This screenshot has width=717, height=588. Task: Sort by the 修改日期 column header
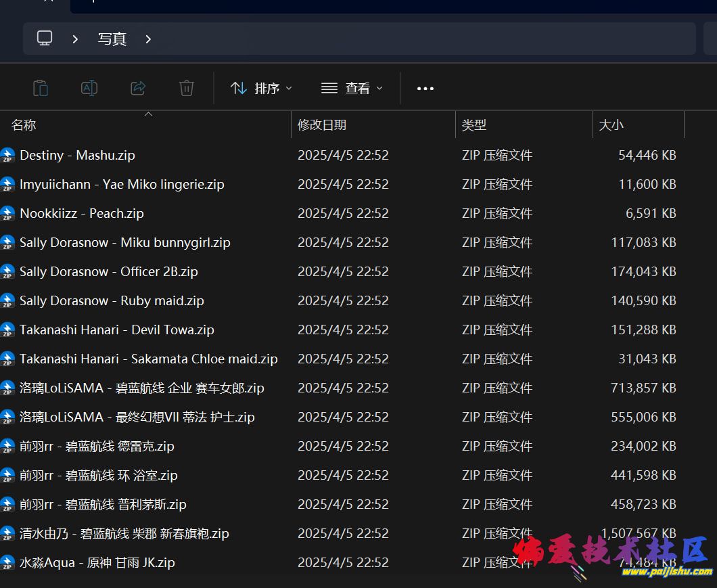click(322, 125)
